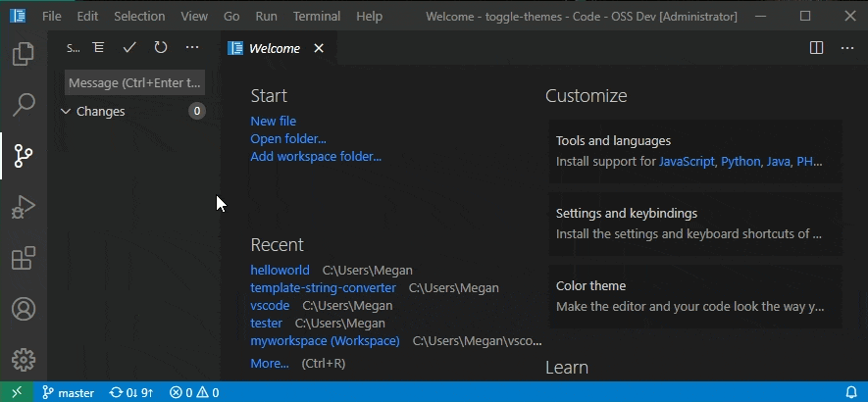868x402 pixels.
Task: Open the Go menu
Action: (x=231, y=16)
